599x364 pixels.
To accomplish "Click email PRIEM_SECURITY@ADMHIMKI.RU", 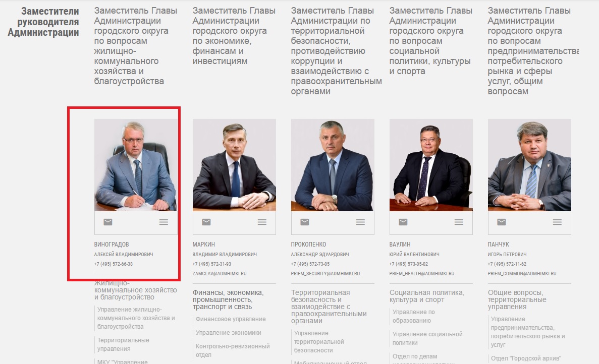I will coord(325,274).
